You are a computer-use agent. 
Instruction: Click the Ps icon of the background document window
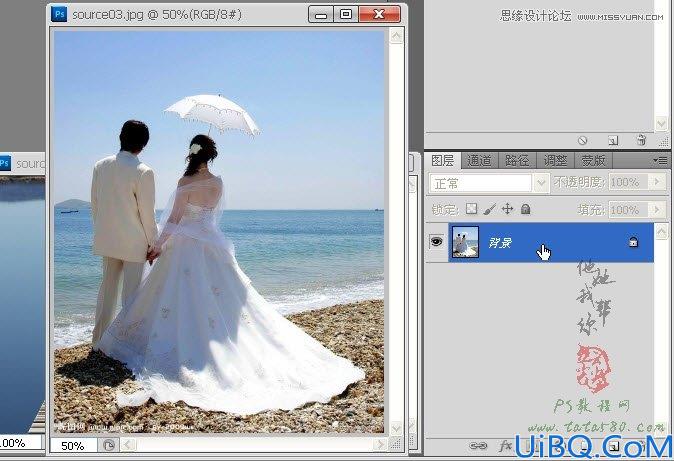click(5, 163)
